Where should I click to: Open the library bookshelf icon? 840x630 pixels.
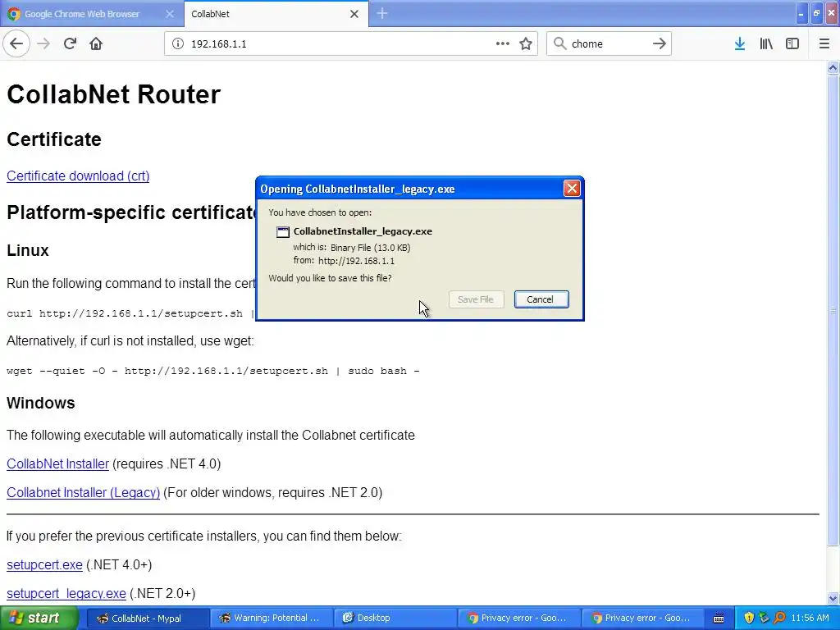766,44
